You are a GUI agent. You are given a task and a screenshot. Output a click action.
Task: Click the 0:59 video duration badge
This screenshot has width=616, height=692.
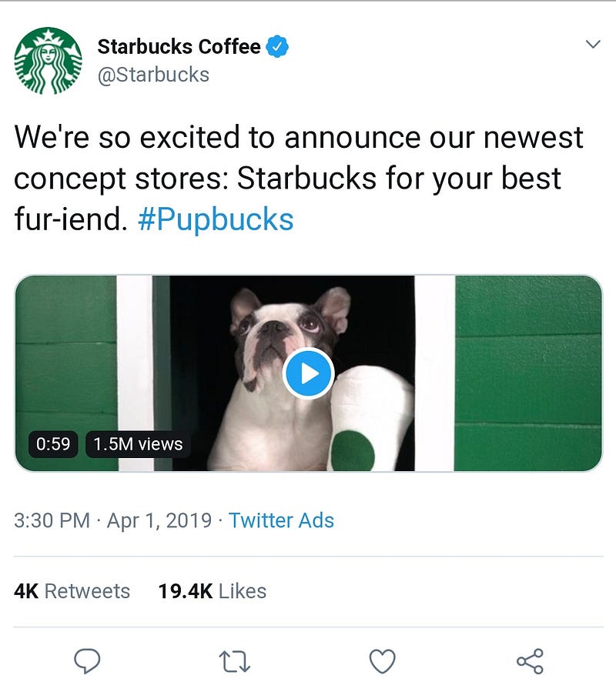pos(54,444)
